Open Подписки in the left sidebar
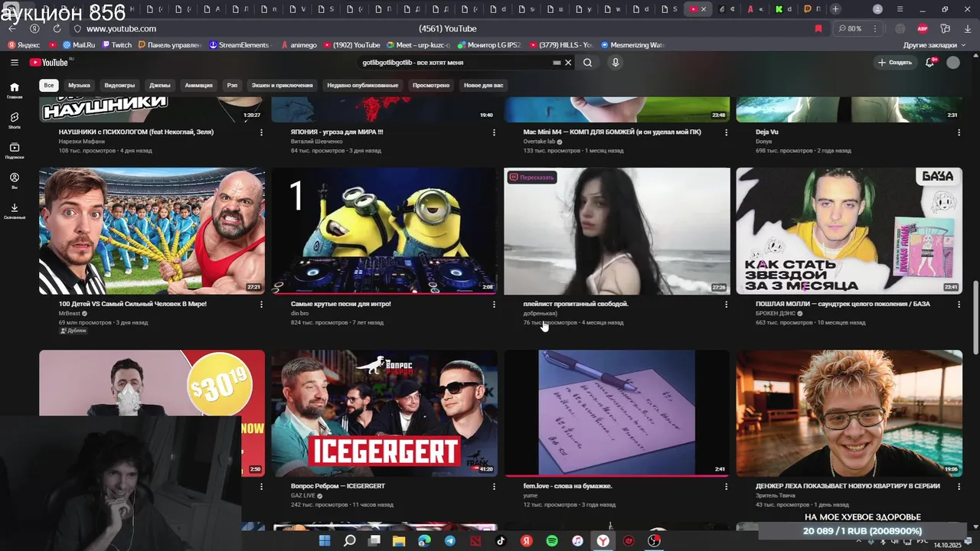This screenshot has width=980, height=551. pyautogui.click(x=15, y=150)
